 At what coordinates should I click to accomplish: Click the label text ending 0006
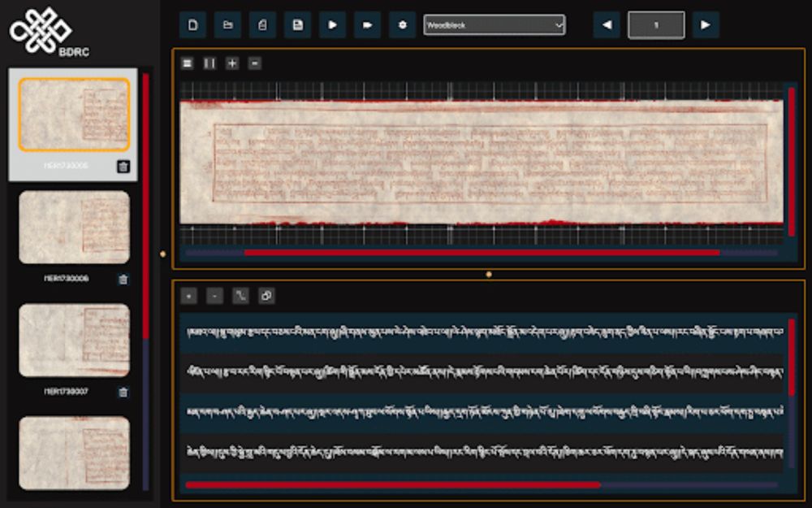[x=67, y=278]
